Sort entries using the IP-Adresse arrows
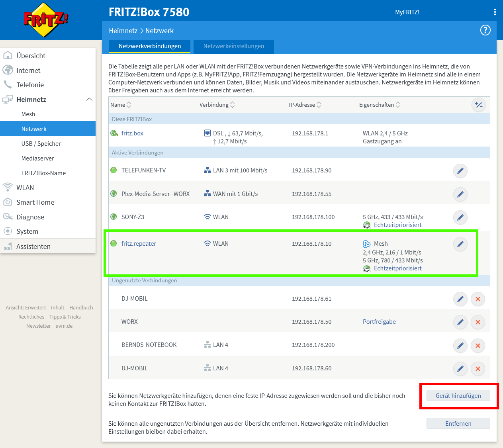The image size is (503, 448). (x=319, y=105)
